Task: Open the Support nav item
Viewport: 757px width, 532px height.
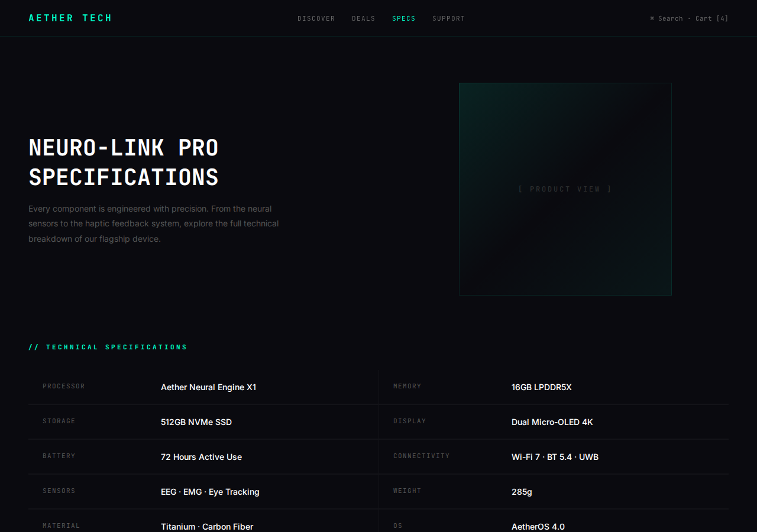Action: (x=449, y=18)
